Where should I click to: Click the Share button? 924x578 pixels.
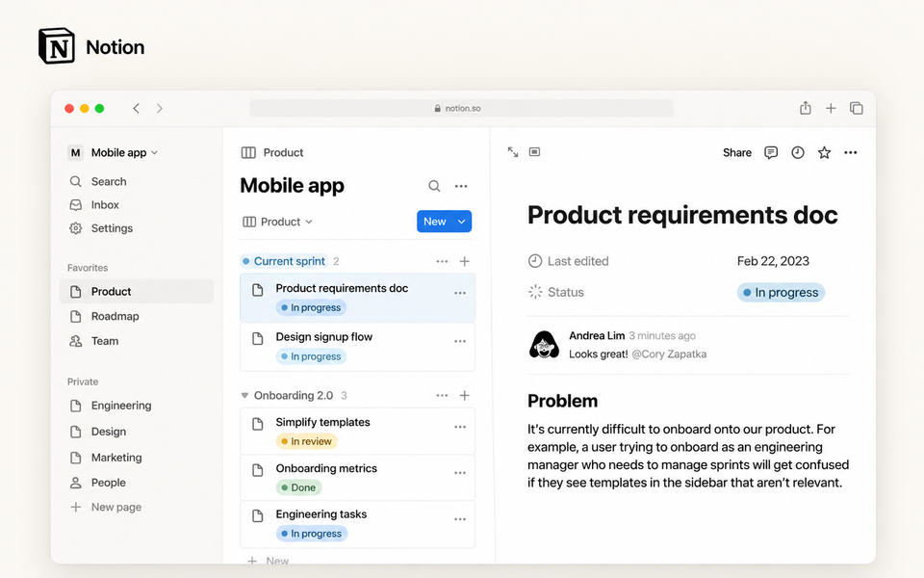[x=737, y=153]
